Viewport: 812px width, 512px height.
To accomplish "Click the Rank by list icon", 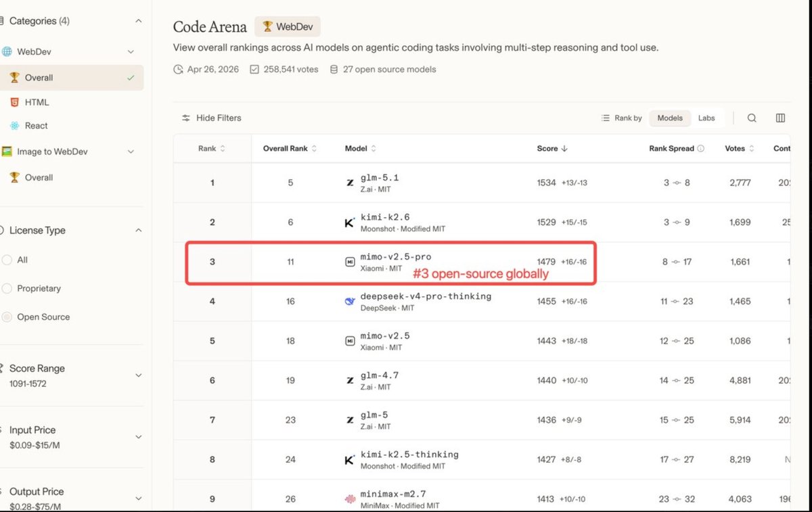I will point(606,118).
